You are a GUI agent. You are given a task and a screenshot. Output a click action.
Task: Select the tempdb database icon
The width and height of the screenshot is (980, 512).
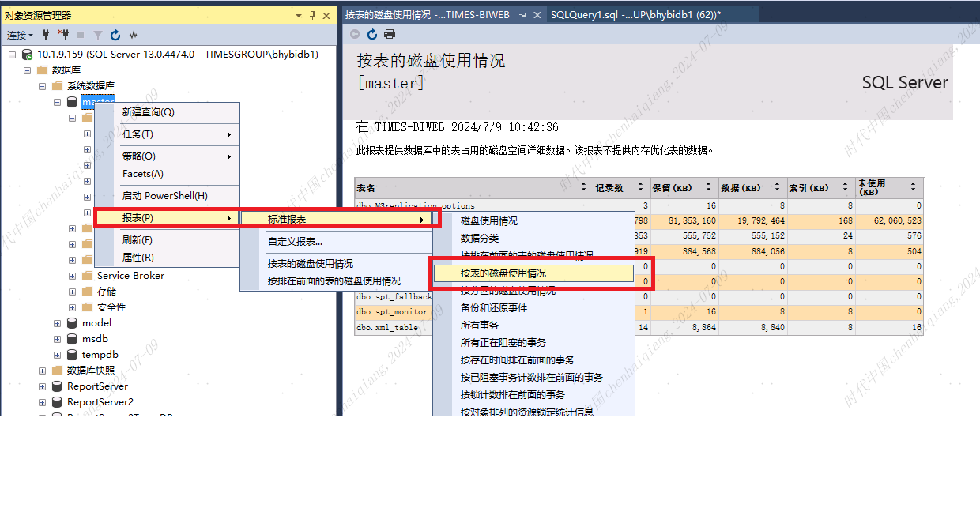point(72,355)
